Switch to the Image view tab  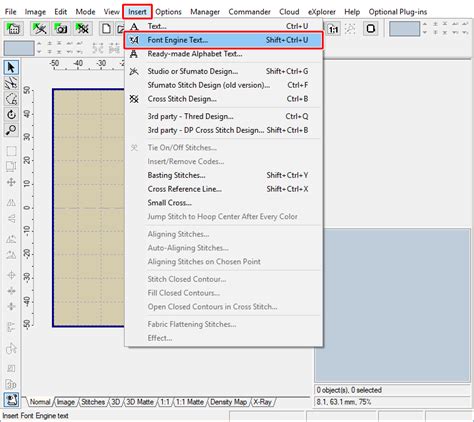click(x=65, y=402)
